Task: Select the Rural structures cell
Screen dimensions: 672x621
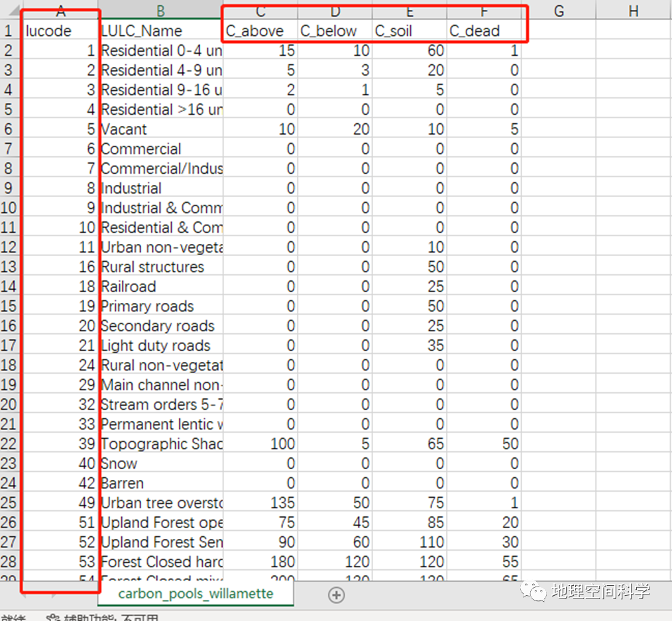Action: [x=161, y=266]
